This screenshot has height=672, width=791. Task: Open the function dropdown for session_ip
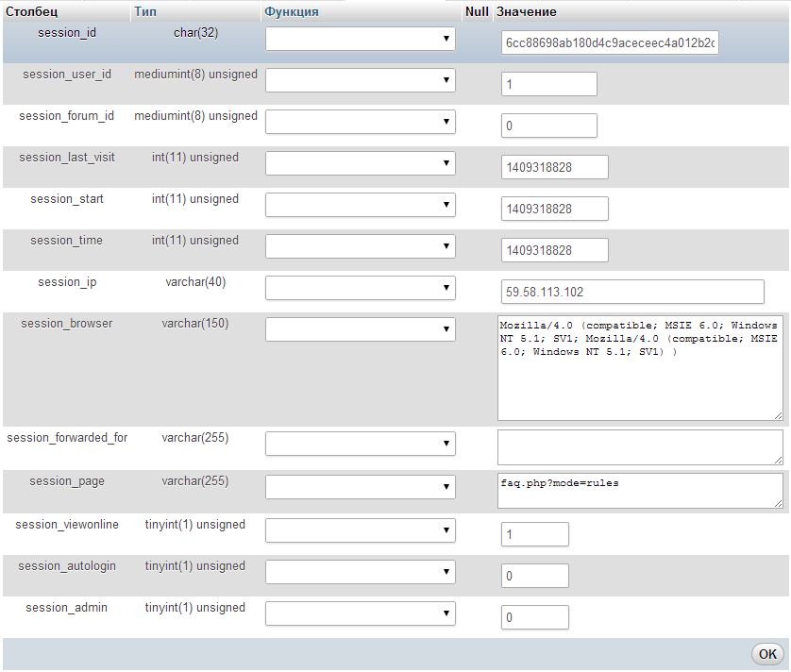point(360,288)
